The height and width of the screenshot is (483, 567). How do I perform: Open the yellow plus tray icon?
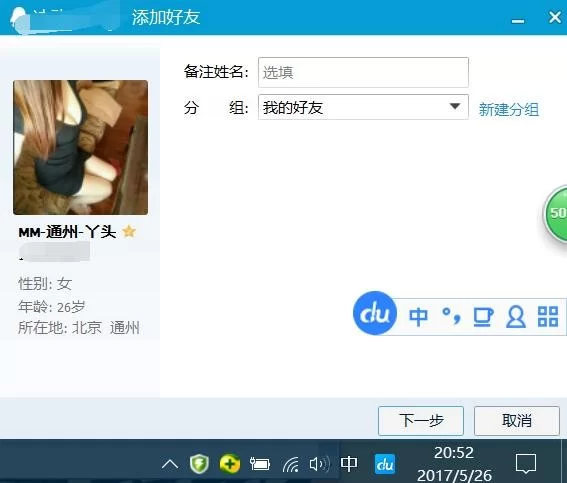click(230, 463)
